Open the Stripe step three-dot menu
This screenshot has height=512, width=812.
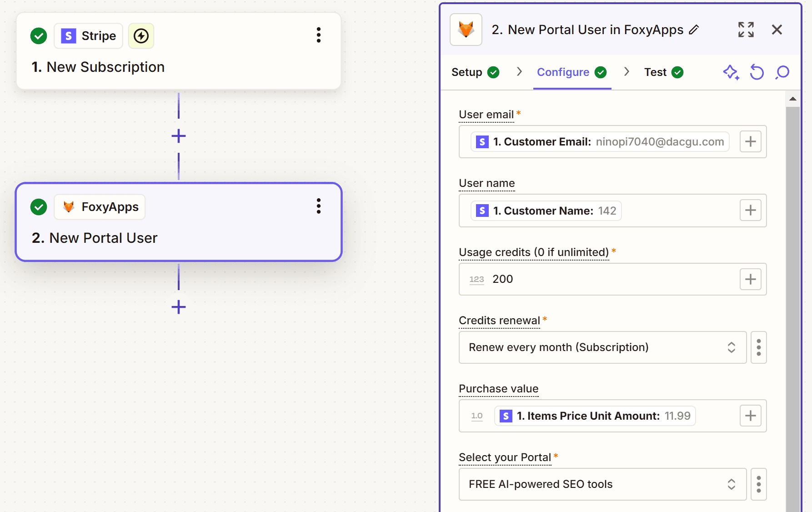(319, 35)
